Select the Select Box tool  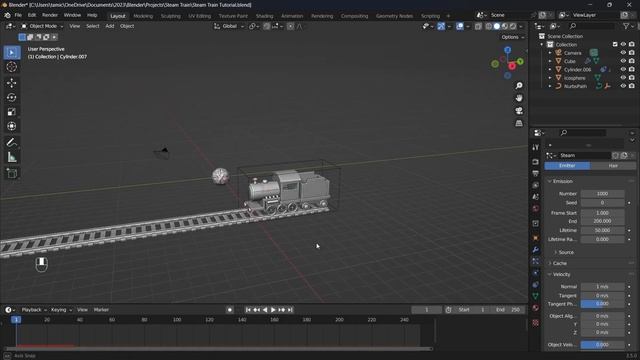pos(12,52)
